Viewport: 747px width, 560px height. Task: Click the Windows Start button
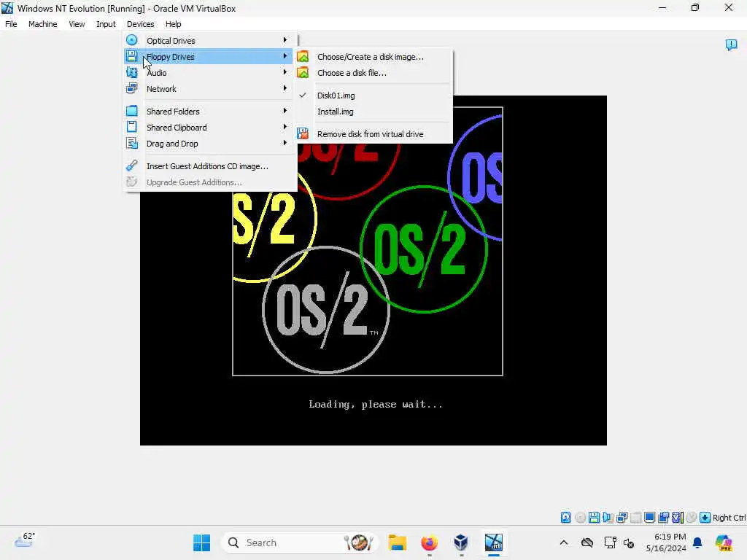tap(201, 542)
